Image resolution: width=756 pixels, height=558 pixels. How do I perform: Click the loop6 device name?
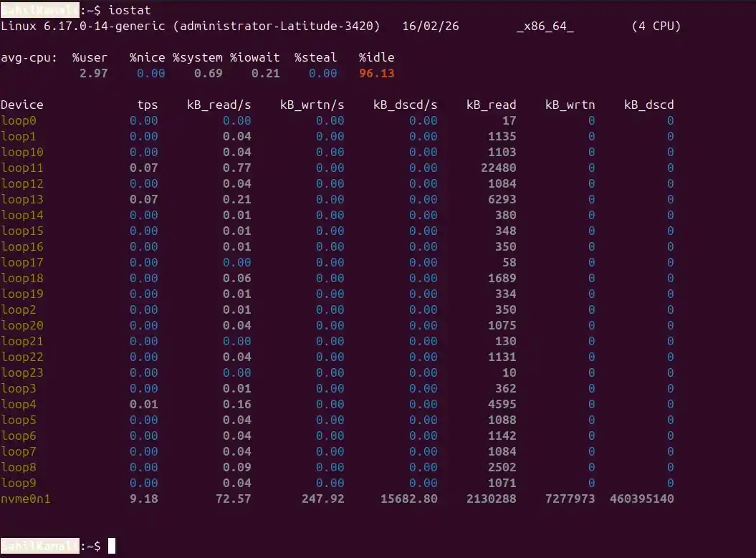coord(19,436)
